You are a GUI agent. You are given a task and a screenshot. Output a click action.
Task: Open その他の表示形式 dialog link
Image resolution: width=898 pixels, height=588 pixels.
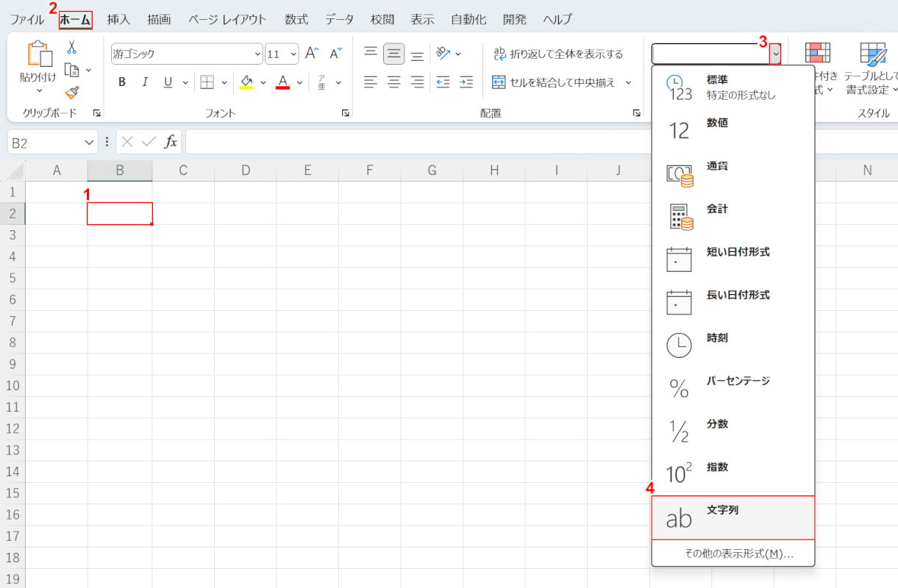(x=738, y=554)
